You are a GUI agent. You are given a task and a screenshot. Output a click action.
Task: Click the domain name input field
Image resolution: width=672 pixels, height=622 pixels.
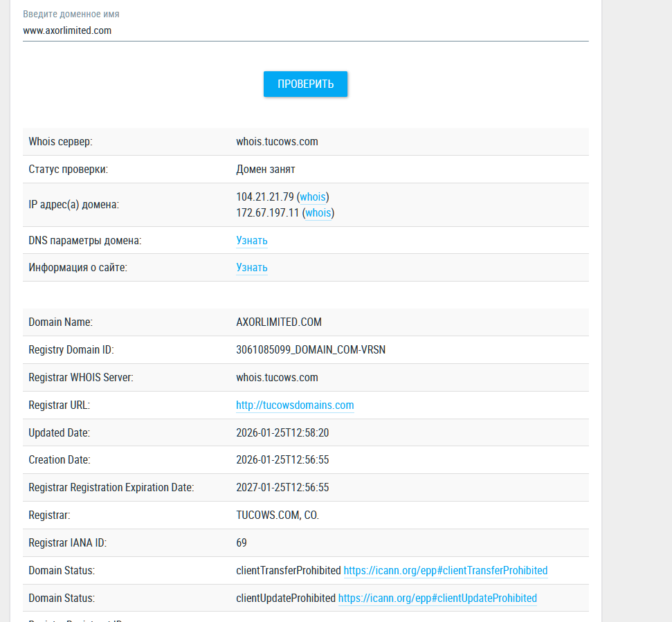pos(305,30)
